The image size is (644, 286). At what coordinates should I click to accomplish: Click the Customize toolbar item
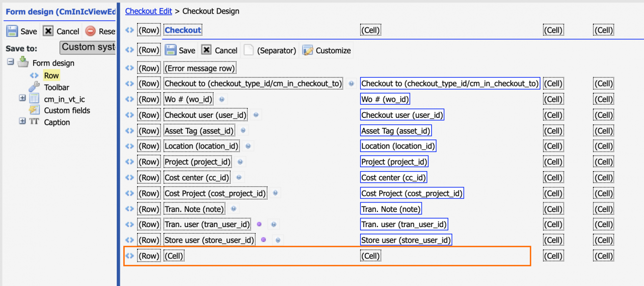[x=327, y=50]
